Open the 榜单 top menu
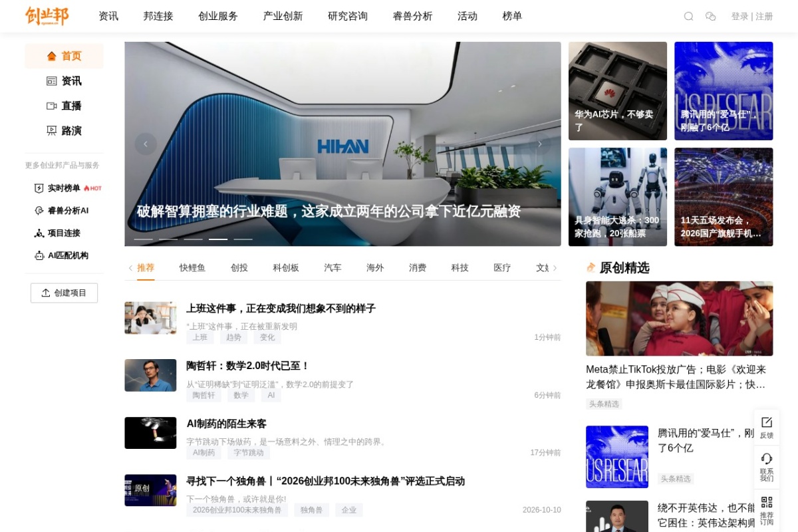 tap(512, 16)
